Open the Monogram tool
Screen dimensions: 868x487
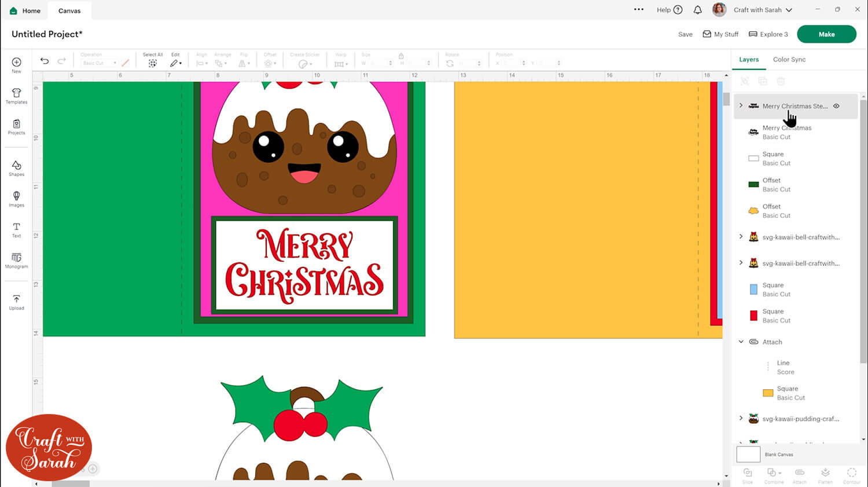pyautogui.click(x=16, y=261)
